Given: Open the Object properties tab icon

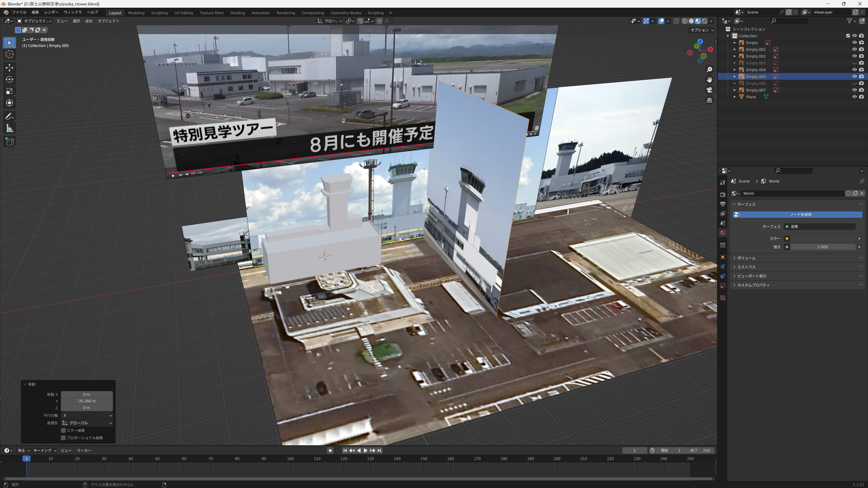Looking at the screenshot, I should coord(722,257).
